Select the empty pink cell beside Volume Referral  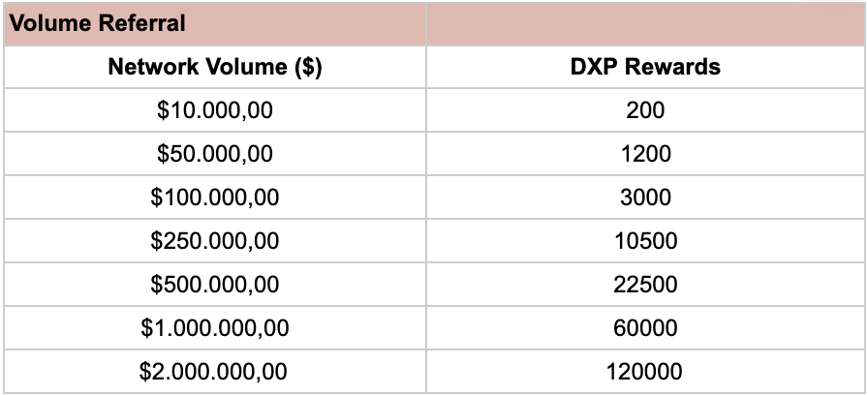[x=645, y=23]
